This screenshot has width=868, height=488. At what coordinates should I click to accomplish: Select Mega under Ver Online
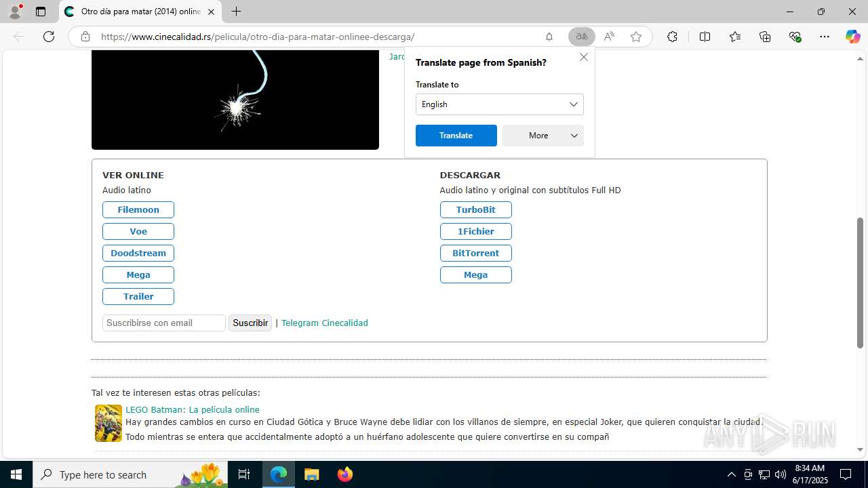(138, 274)
